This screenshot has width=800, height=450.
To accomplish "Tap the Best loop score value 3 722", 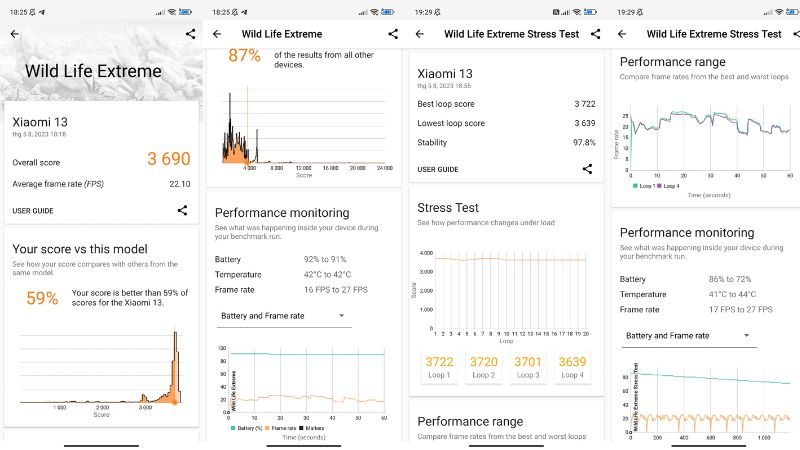I will (585, 104).
